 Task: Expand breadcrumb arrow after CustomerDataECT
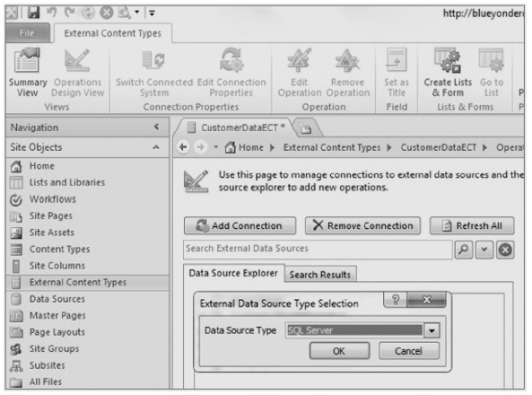tap(484, 148)
